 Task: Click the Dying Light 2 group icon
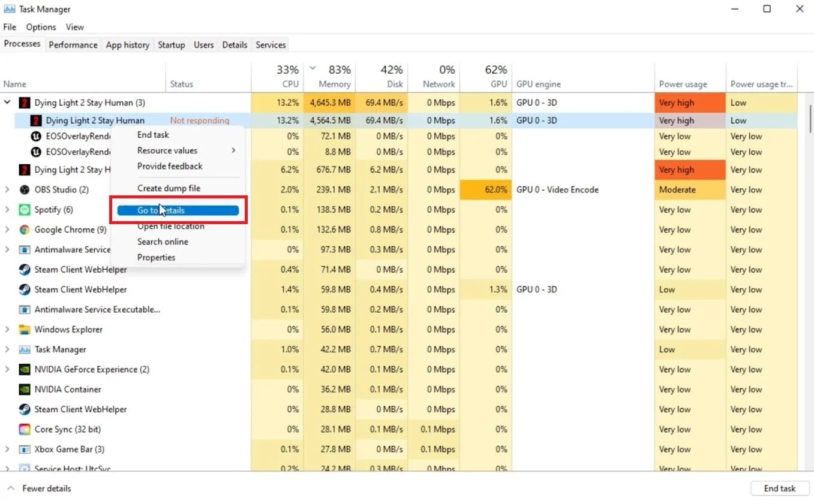25,102
